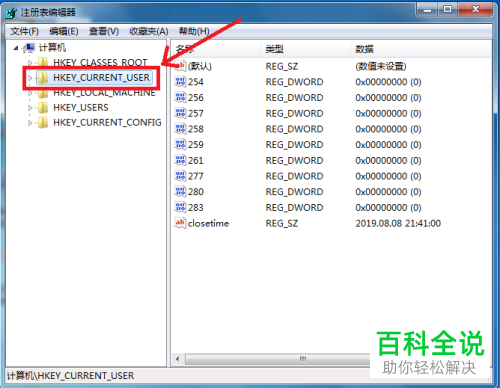Select HKEY_CLASSES_ROOT key label
This screenshot has width=500, height=388.
[x=100, y=62]
